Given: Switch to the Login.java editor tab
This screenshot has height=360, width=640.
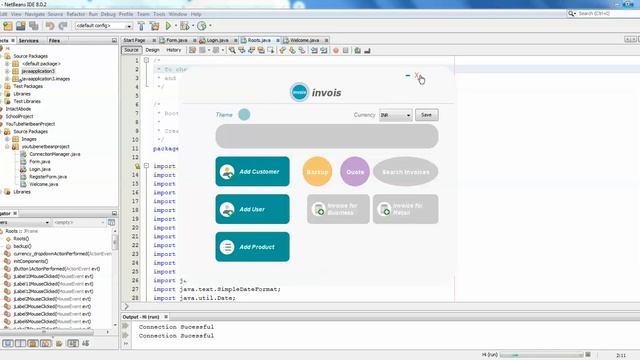Looking at the screenshot, I should coord(217,40).
